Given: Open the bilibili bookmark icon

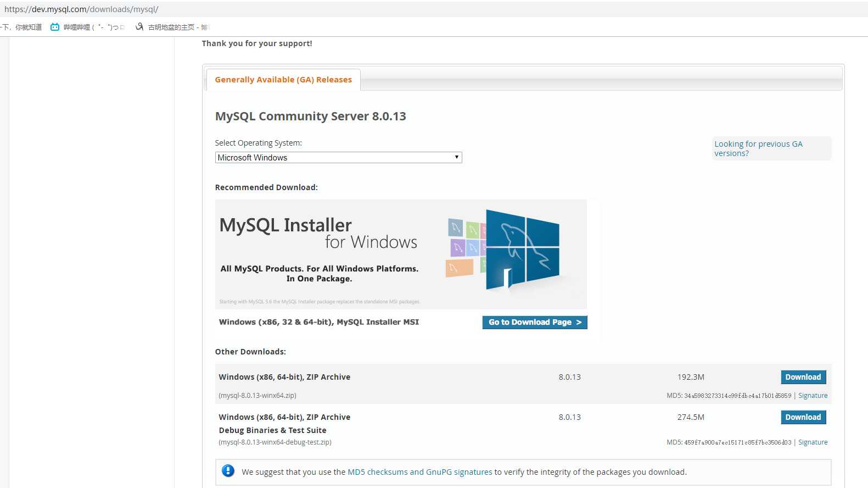Looking at the screenshot, I should click(55, 27).
